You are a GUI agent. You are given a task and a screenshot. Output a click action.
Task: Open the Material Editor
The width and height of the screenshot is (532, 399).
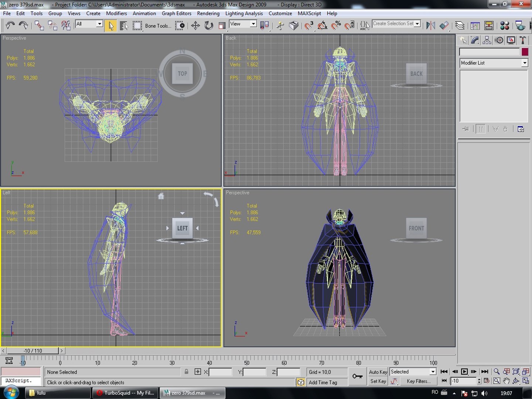pyautogui.click(x=505, y=25)
